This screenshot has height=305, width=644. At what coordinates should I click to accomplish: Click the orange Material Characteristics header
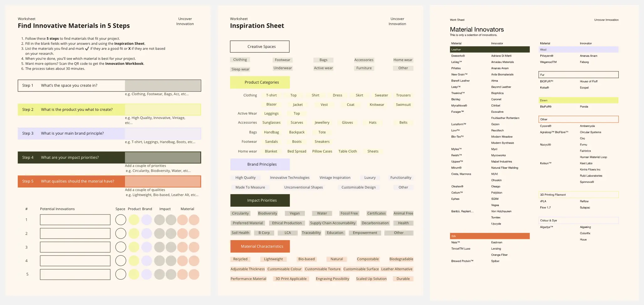point(260,246)
